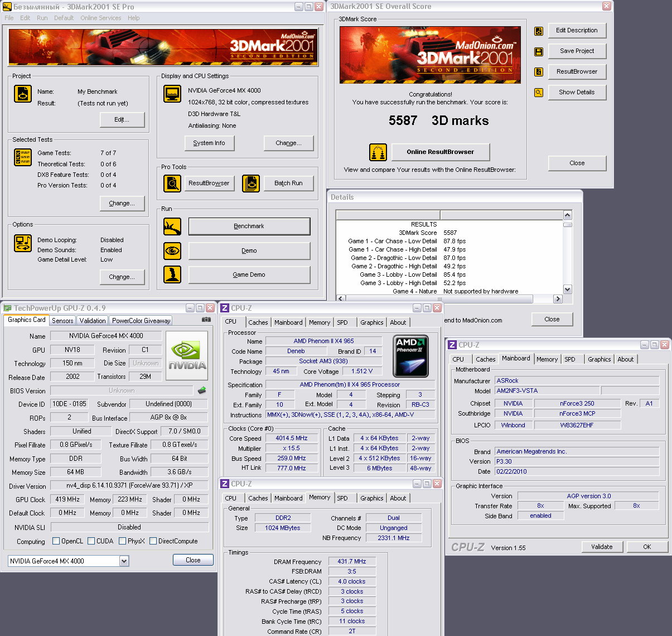This screenshot has height=636, width=672.
Task: Click Close button in GPU-Z
Action: click(193, 560)
